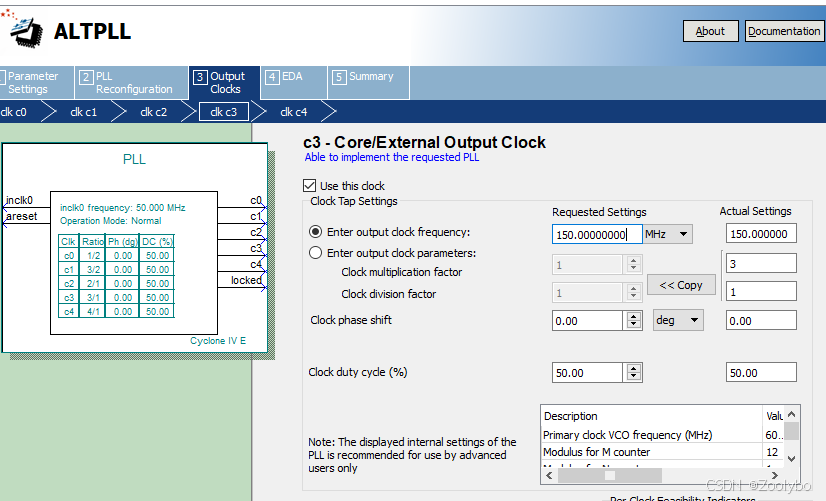Select the clk c4 sub-page
The height and width of the screenshot is (501, 826).
pyautogui.click(x=293, y=112)
